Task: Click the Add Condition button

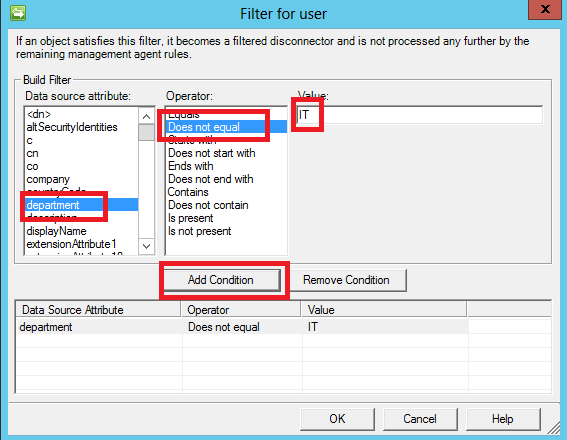Action: pos(222,280)
